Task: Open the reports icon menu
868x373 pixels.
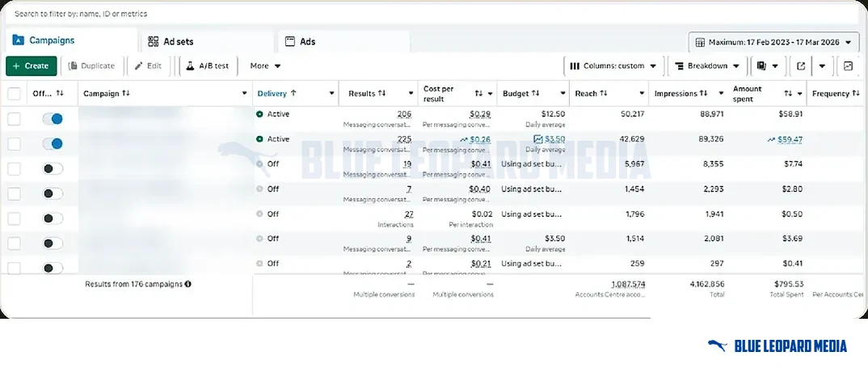Action: (x=767, y=66)
